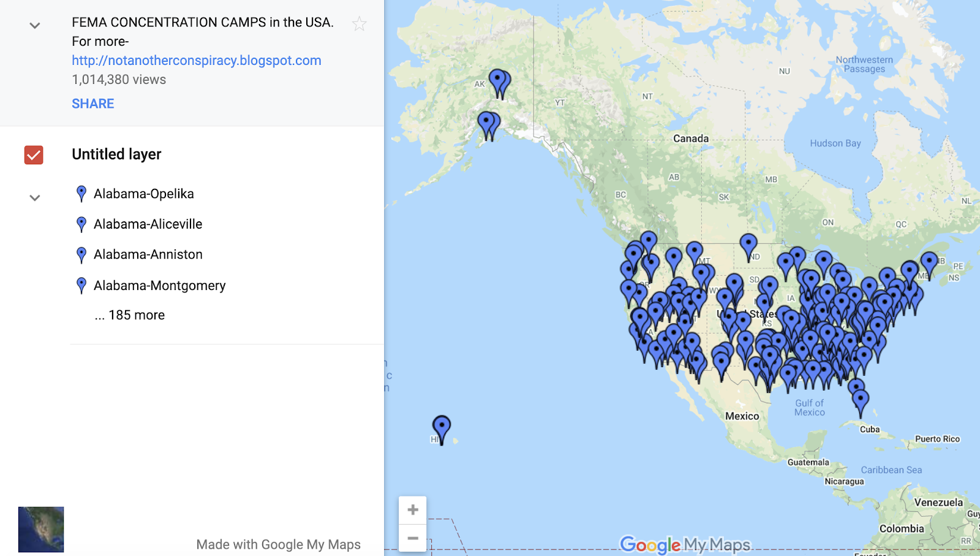Select Alabama-Montgomery in the list
The width and height of the screenshot is (980, 556).
coord(160,286)
